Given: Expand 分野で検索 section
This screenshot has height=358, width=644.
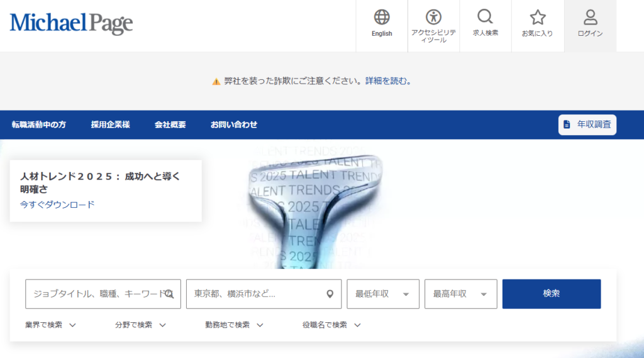Looking at the screenshot, I should tap(140, 325).
